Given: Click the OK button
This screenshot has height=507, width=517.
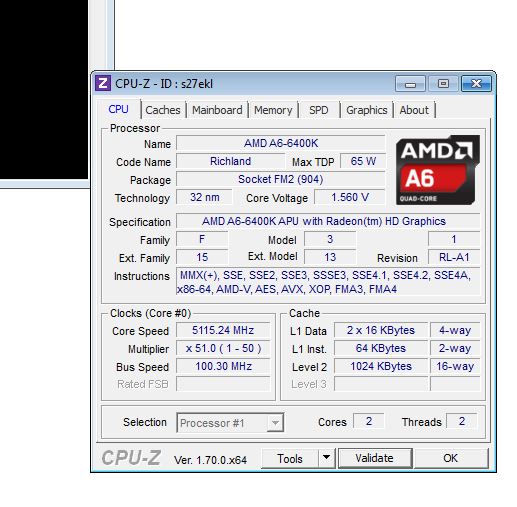Looking at the screenshot, I should tap(451, 458).
